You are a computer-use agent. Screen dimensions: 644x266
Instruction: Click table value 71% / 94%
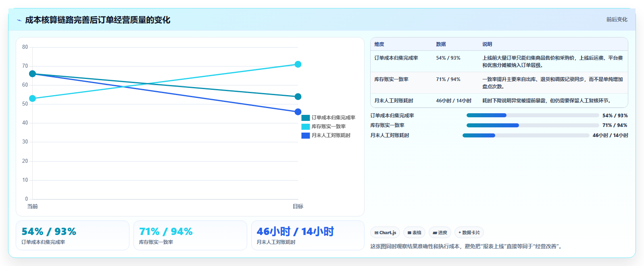[x=448, y=79]
